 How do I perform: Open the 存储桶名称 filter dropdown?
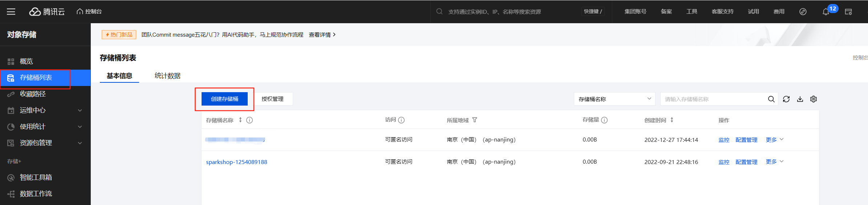pos(615,99)
